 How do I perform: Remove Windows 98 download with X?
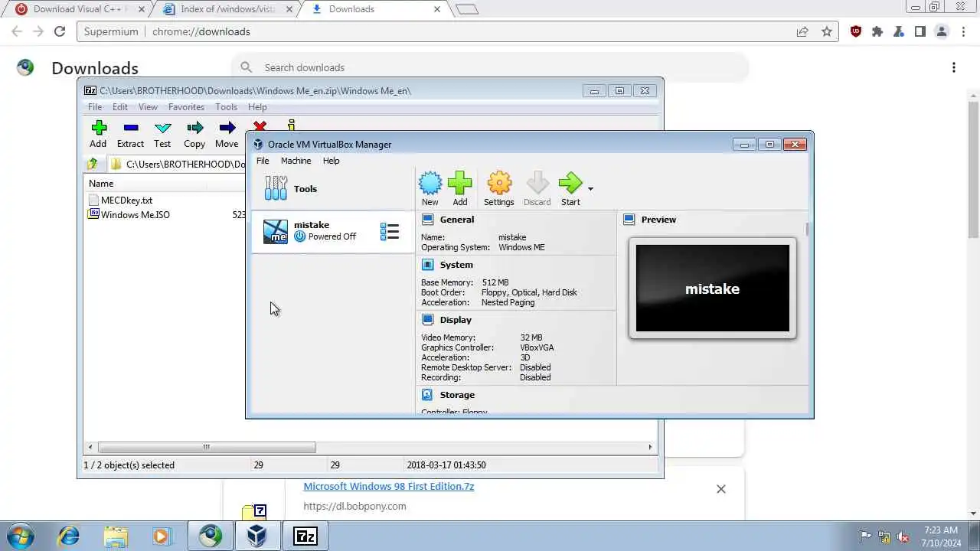pos(720,489)
